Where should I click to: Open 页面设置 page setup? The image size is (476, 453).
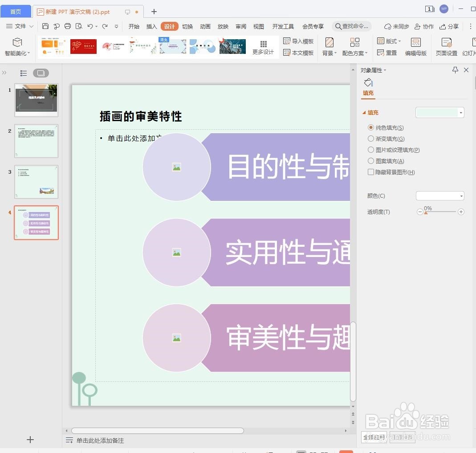pyautogui.click(x=446, y=46)
